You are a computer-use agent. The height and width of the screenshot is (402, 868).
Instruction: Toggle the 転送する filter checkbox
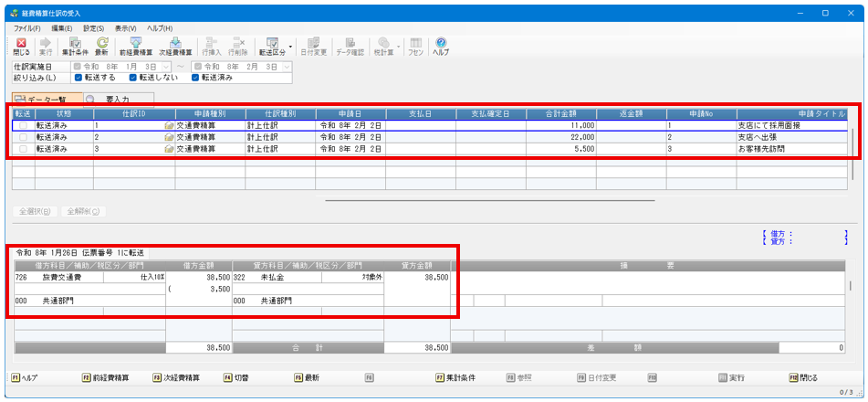click(x=78, y=78)
